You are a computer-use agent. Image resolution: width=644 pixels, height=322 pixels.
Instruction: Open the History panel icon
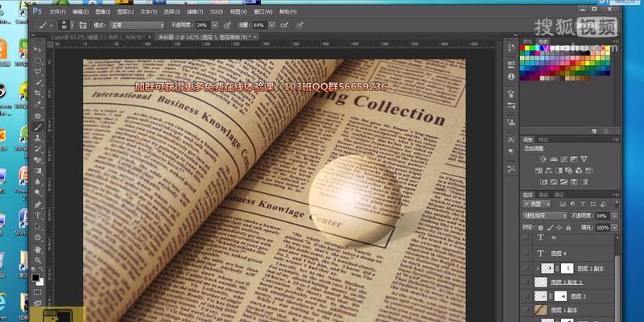coord(511,48)
